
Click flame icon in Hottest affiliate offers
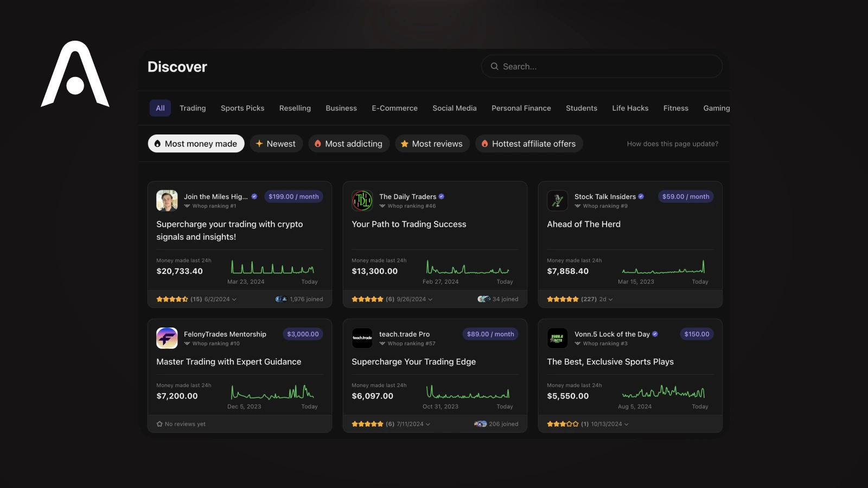click(484, 144)
